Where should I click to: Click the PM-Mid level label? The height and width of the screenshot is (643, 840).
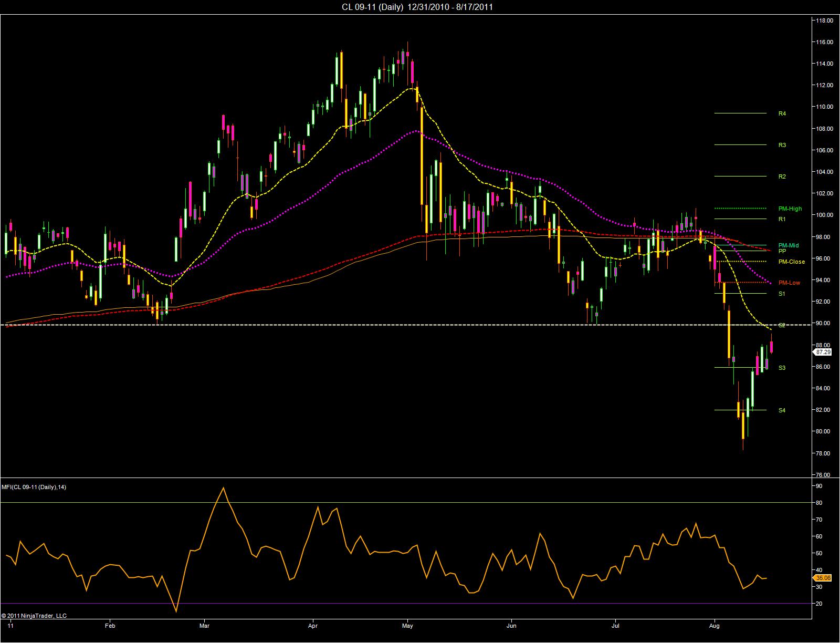coord(789,245)
